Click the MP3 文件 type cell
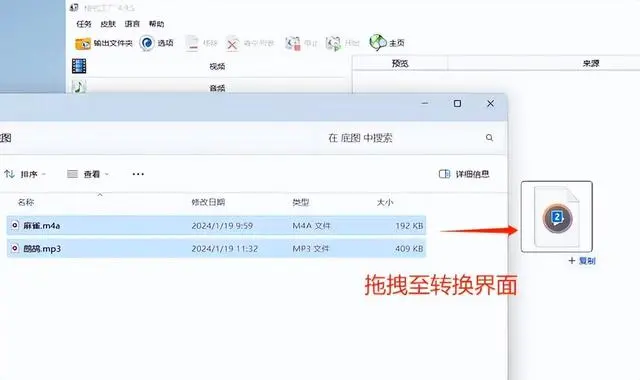Screen dimensions: 640x380 (x=311, y=249)
